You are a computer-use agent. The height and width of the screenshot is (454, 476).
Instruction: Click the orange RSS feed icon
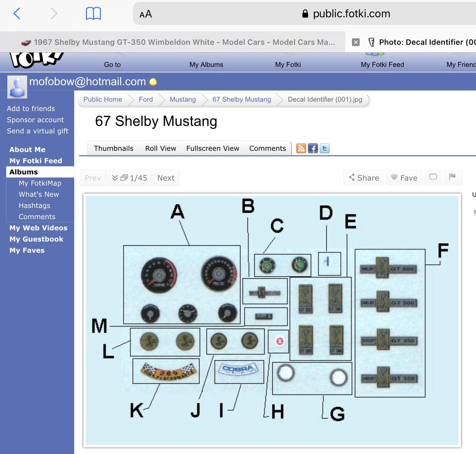click(x=301, y=148)
